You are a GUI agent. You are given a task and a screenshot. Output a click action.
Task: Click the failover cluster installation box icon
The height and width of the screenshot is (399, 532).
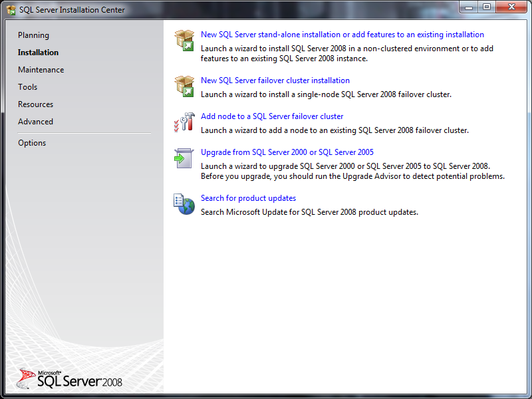click(184, 86)
